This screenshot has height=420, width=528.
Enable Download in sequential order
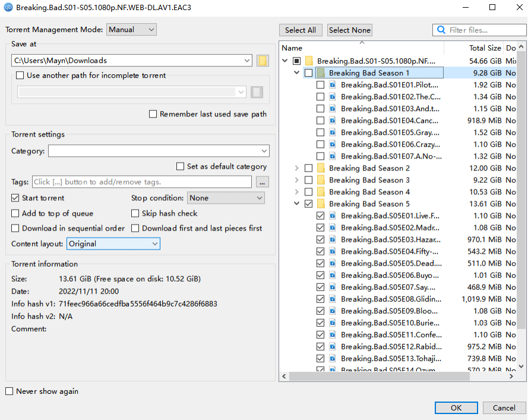click(15, 228)
